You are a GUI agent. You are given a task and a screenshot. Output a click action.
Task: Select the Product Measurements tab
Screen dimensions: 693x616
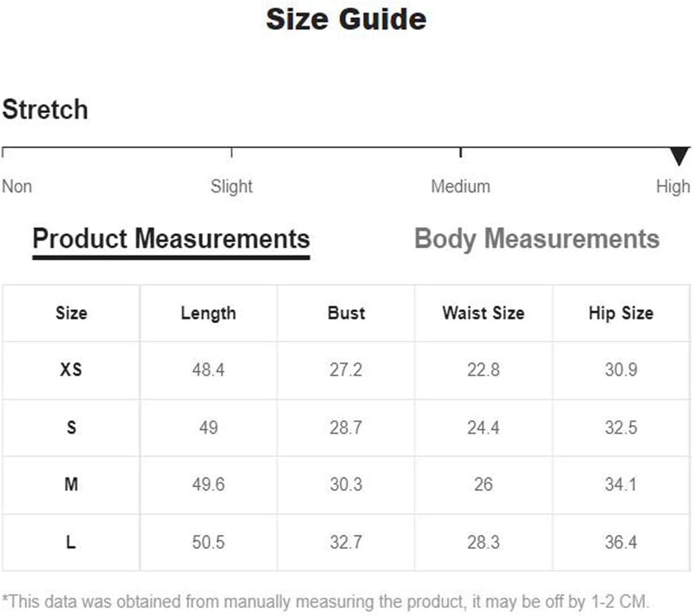pos(171,239)
